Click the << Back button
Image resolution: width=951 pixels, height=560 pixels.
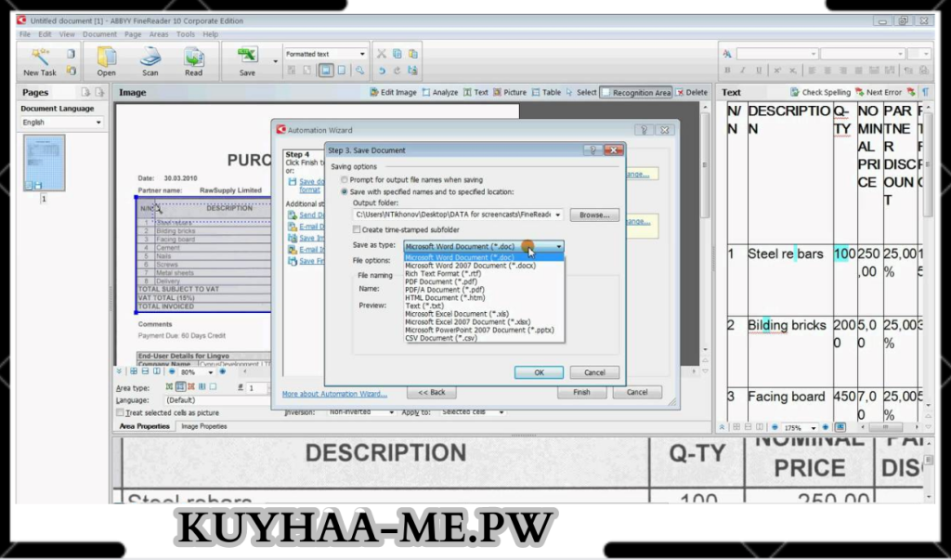432,393
